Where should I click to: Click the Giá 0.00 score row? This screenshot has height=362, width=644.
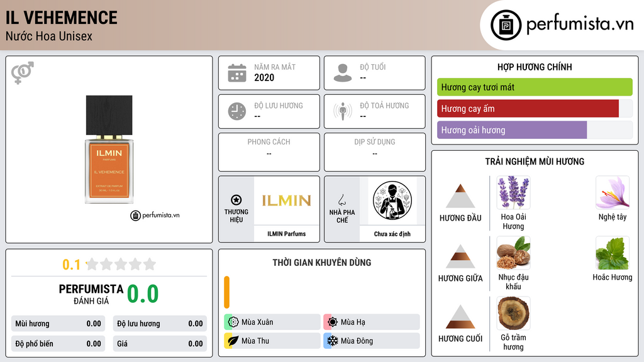tap(160, 344)
